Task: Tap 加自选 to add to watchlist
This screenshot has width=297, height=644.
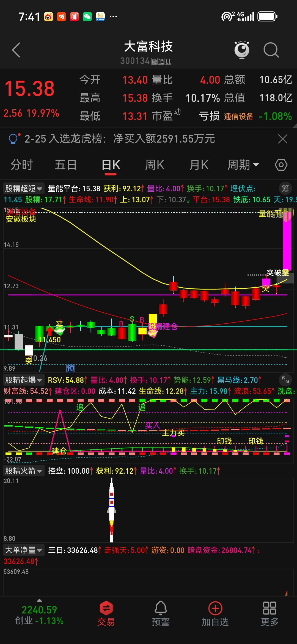Action: click(215, 614)
